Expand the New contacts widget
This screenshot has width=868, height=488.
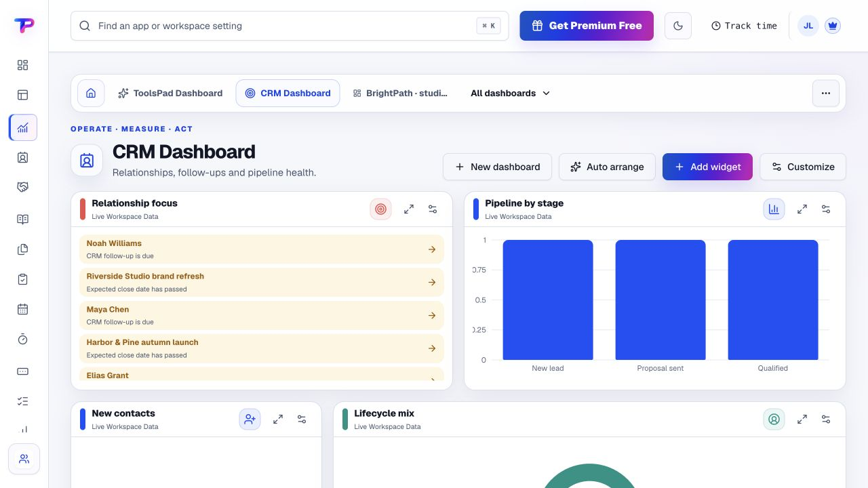[278, 420]
